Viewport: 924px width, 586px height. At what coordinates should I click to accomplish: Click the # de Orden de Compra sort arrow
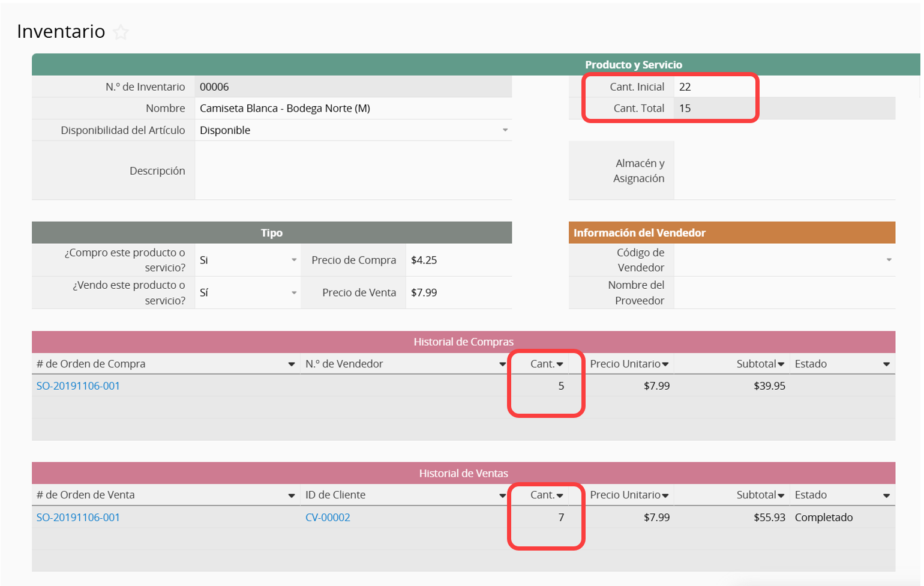(291, 364)
